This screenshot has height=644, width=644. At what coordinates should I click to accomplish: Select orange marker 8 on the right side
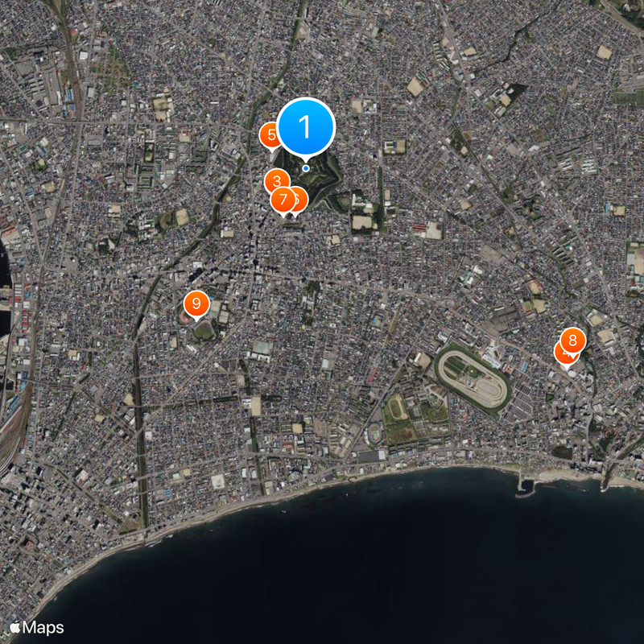click(572, 340)
